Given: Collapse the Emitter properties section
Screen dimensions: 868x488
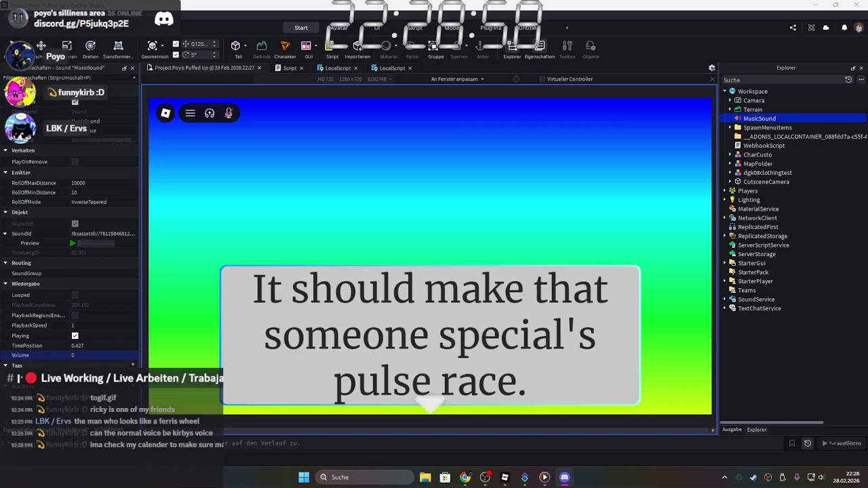Looking at the screenshot, I should 5,173.
